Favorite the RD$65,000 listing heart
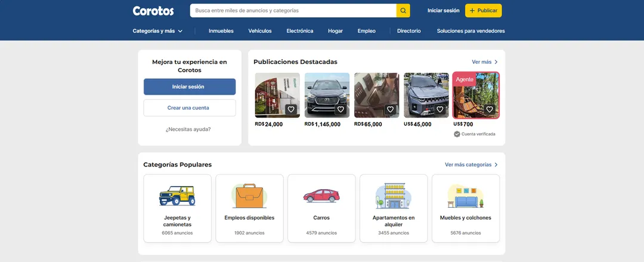The image size is (644, 262). pos(390,109)
